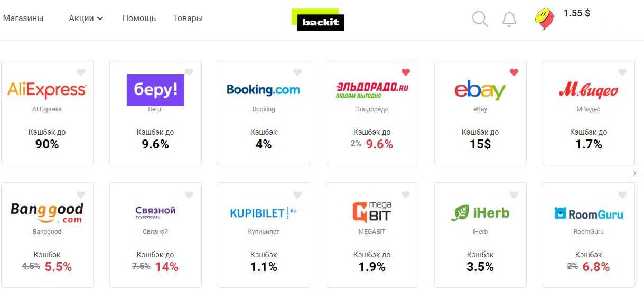Open notifications bell icon

(x=509, y=19)
